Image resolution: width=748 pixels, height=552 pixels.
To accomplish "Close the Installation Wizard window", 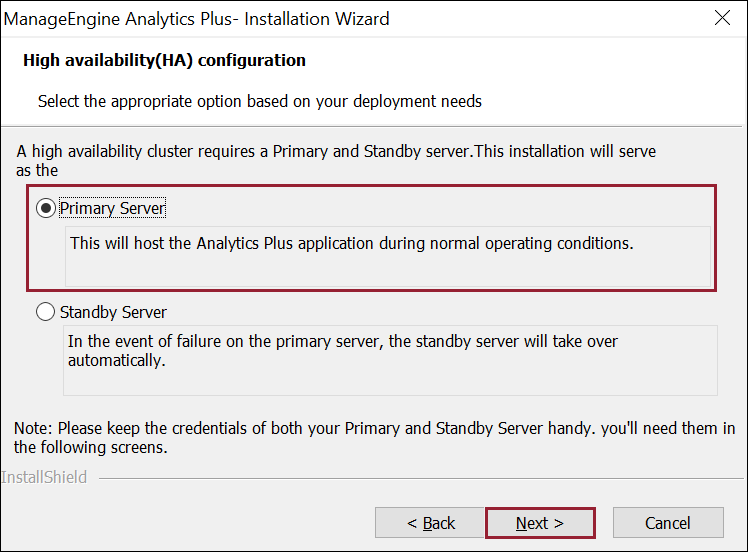I will tap(722, 19).
